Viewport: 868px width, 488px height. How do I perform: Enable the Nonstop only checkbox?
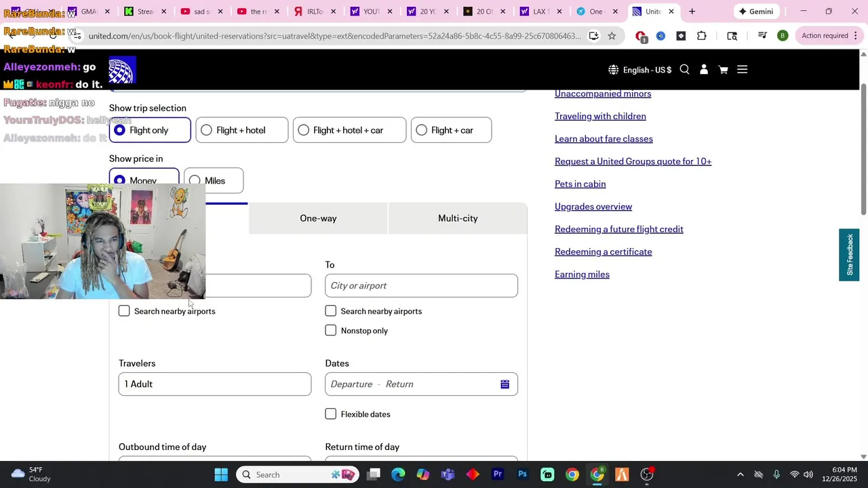click(x=330, y=331)
